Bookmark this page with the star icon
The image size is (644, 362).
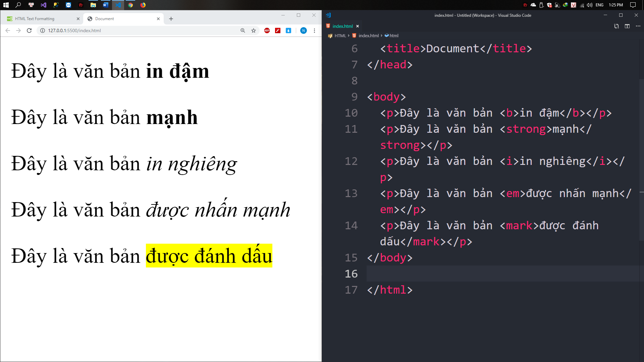(254, 31)
